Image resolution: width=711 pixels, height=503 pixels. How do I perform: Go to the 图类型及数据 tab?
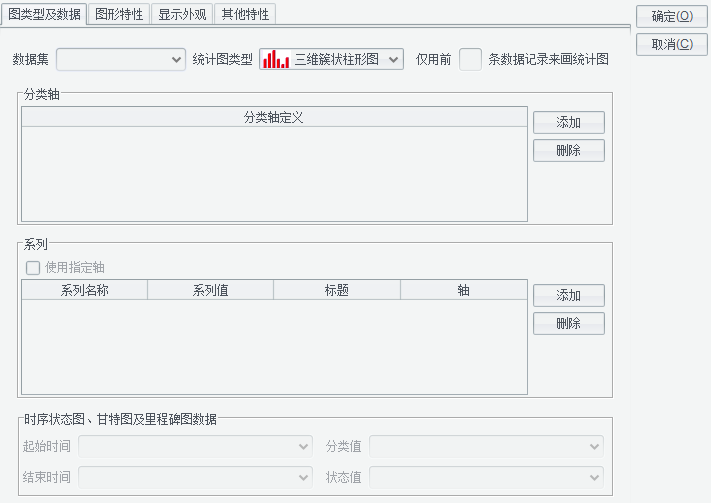[45, 14]
